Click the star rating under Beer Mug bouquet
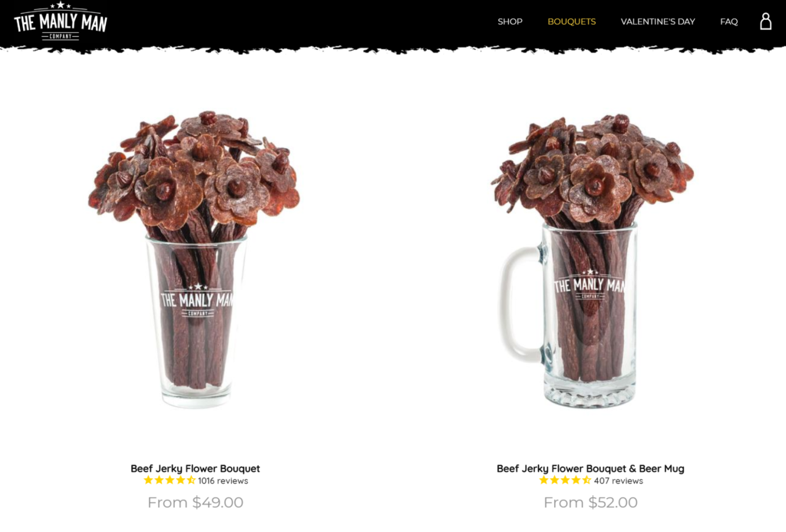 coord(565,481)
